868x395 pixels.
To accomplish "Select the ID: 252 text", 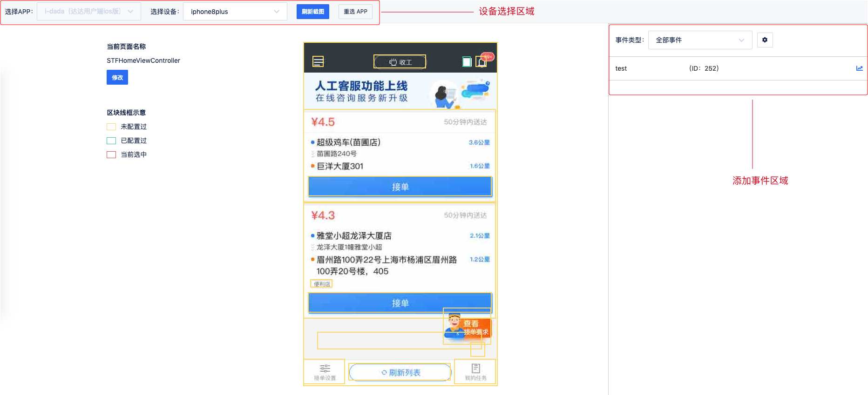I will click(704, 68).
